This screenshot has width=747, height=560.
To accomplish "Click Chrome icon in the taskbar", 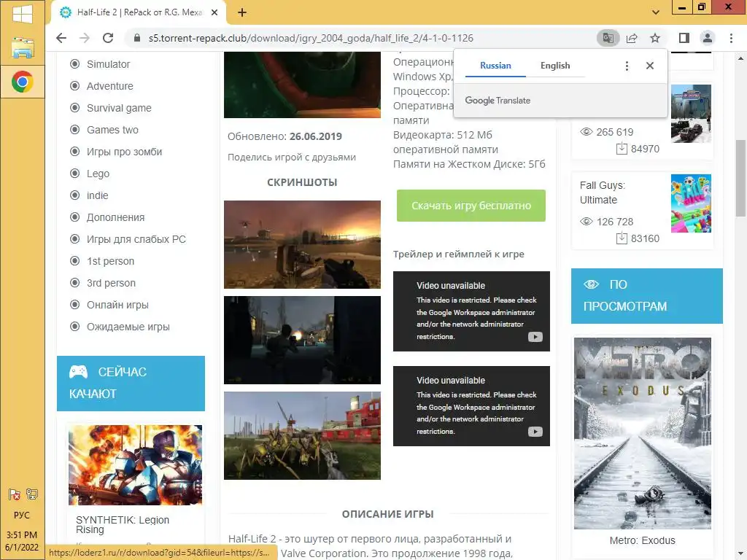I will tap(23, 82).
